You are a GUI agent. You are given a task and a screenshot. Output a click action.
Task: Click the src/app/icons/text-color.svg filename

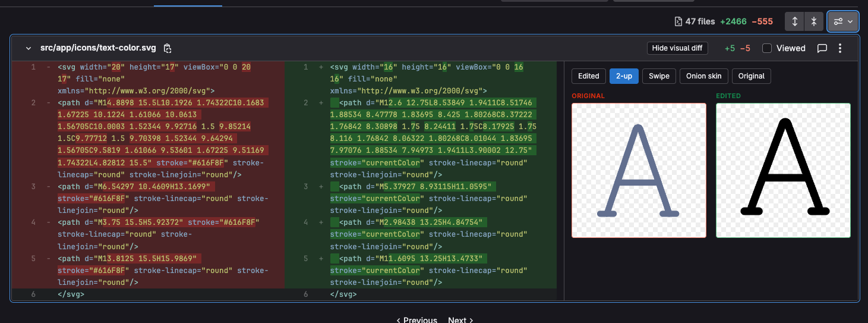click(98, 48)
